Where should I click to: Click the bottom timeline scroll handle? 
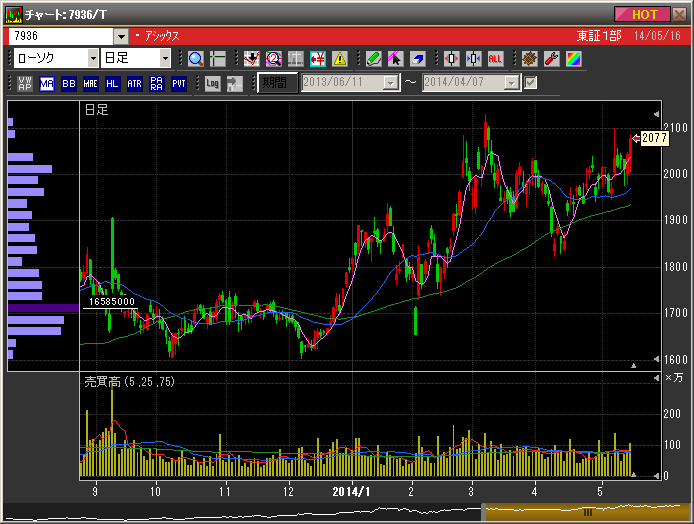(587, 512)
